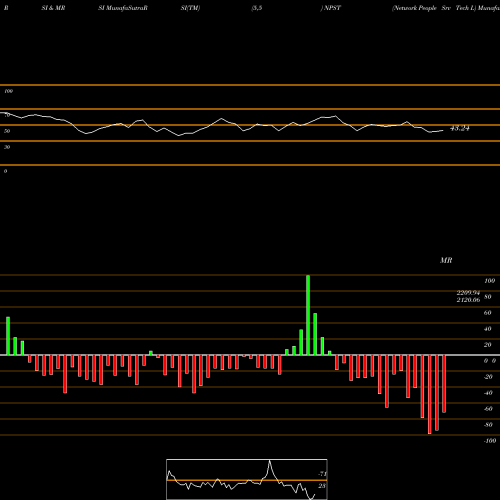500x500 pixels.
Task: Click the 2269.94 value in the MR panel
Action: [x=468, y=293]
